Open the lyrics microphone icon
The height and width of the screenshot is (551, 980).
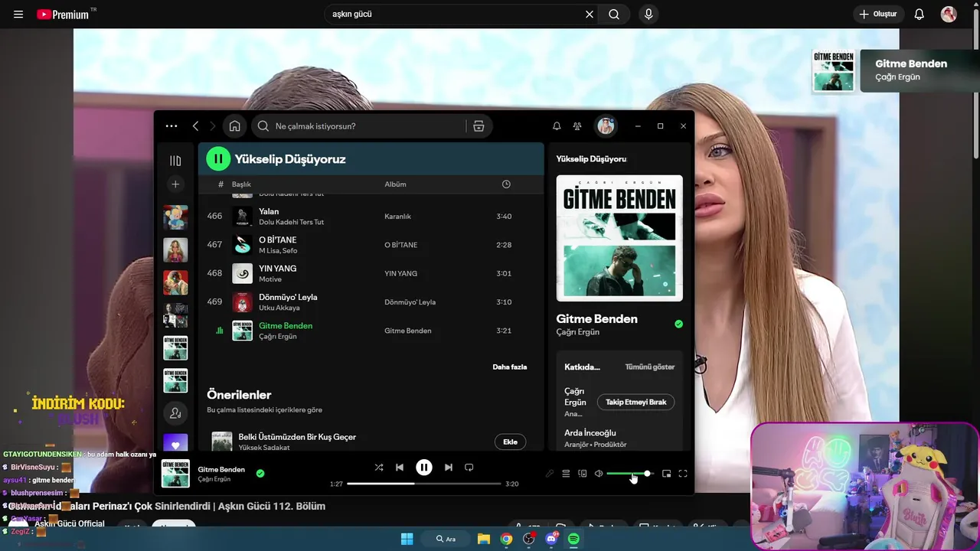click(x=550, y=474)
